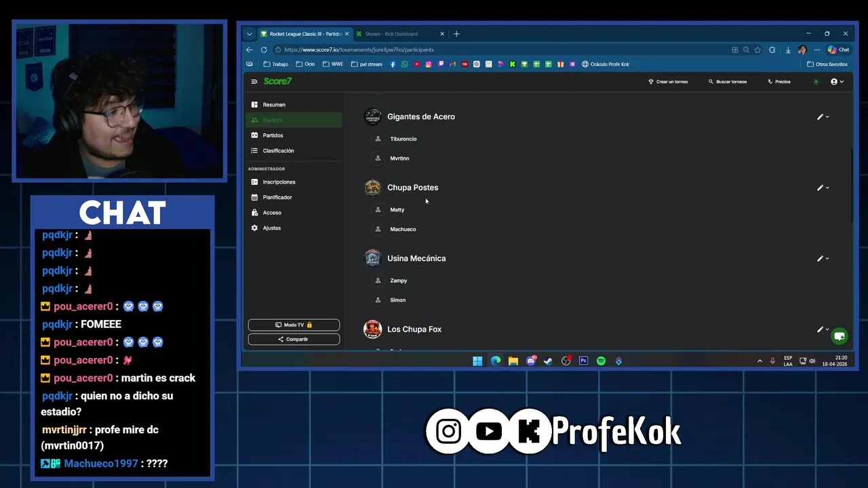The image size is (868, 488).
Task: Click the Usina Mecánica team logo
Action: (372, 258)
